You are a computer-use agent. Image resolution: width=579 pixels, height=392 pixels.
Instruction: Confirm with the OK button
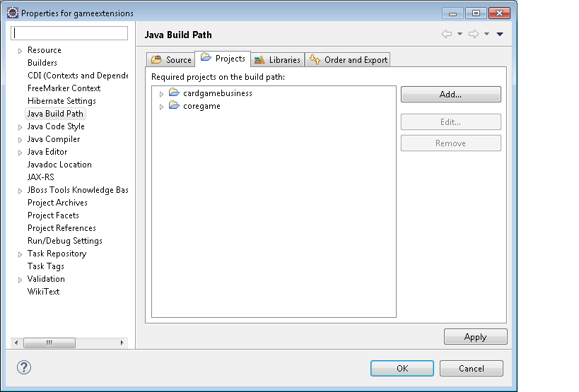tap(402, 368)
